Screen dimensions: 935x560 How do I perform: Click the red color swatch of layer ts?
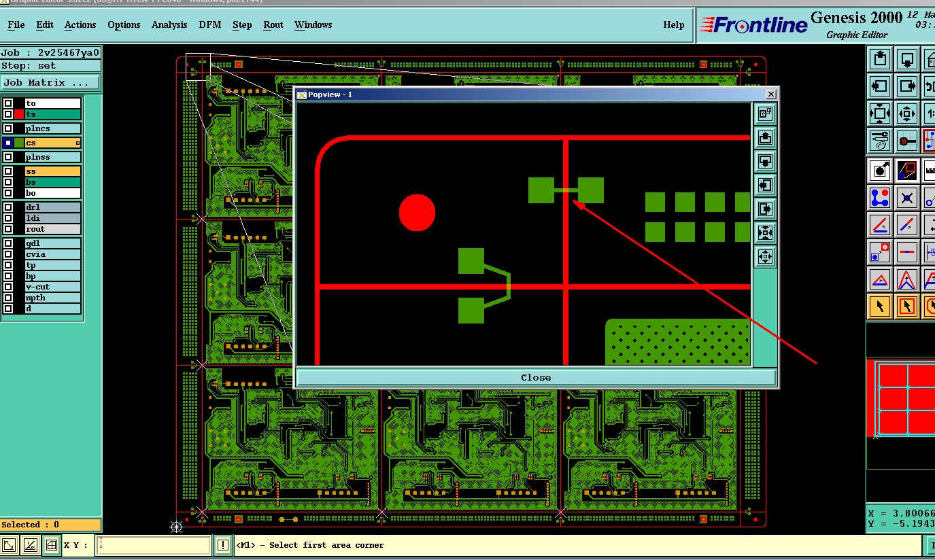[x=19, y=114]
